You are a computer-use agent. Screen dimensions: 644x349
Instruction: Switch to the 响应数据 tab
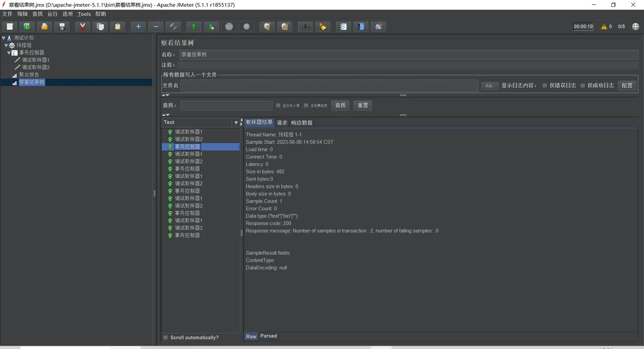[x=302, y=122]
